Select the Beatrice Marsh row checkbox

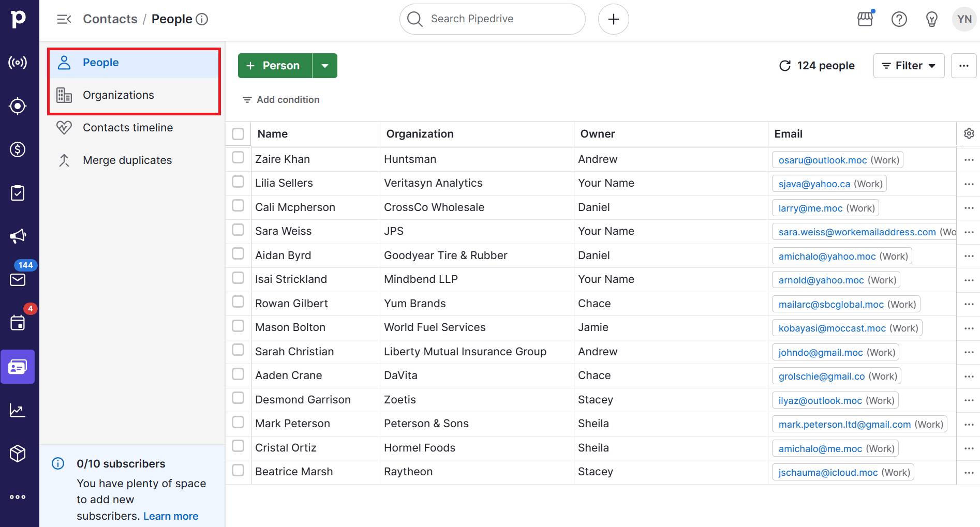238,470
